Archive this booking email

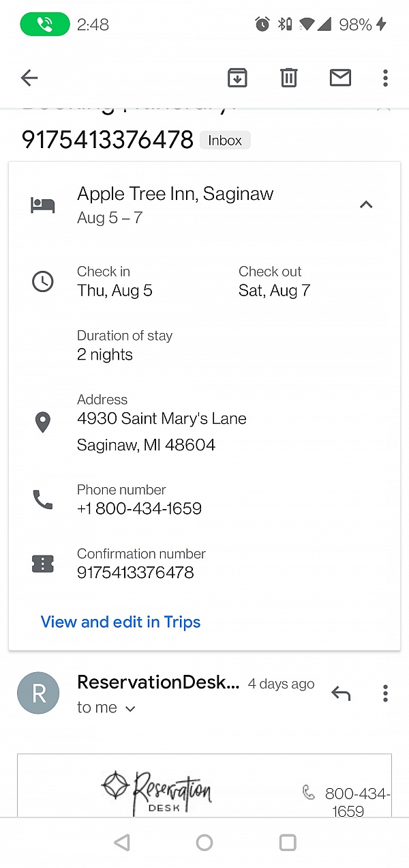tap(237, 78)
